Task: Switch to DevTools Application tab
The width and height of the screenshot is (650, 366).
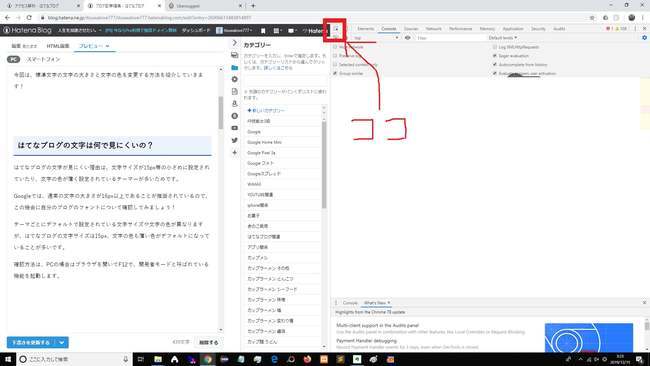Action: [x=513, y=29]
